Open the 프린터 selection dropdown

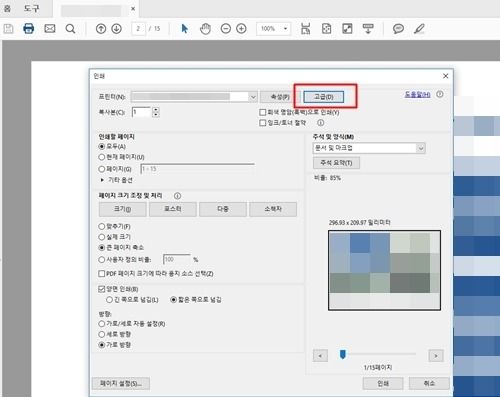(253, 97)
